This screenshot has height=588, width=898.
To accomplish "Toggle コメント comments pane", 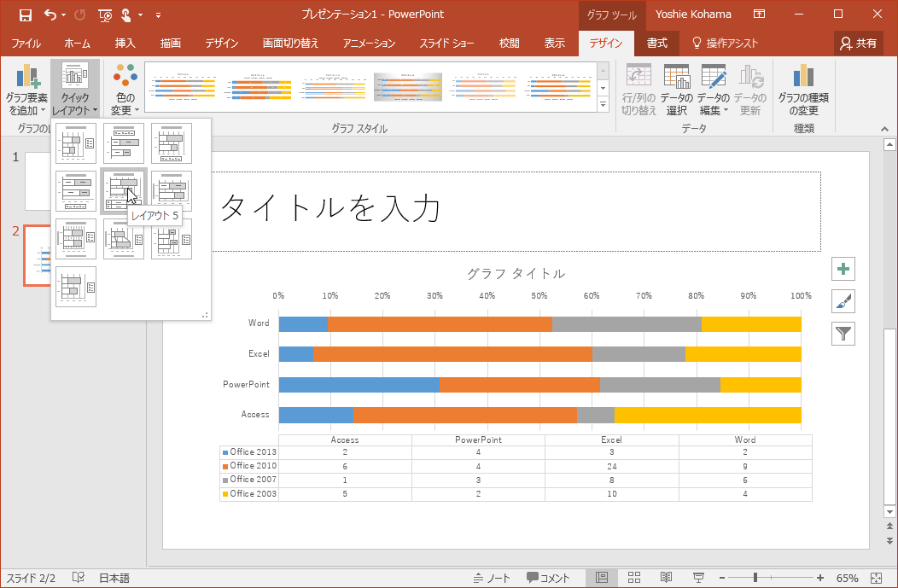I will point(548,579).
